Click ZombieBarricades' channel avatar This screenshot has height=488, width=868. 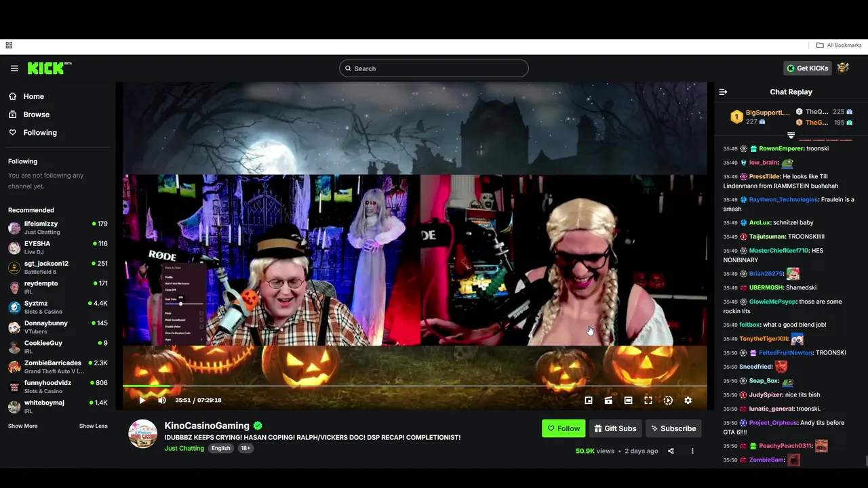coord(14,367)
